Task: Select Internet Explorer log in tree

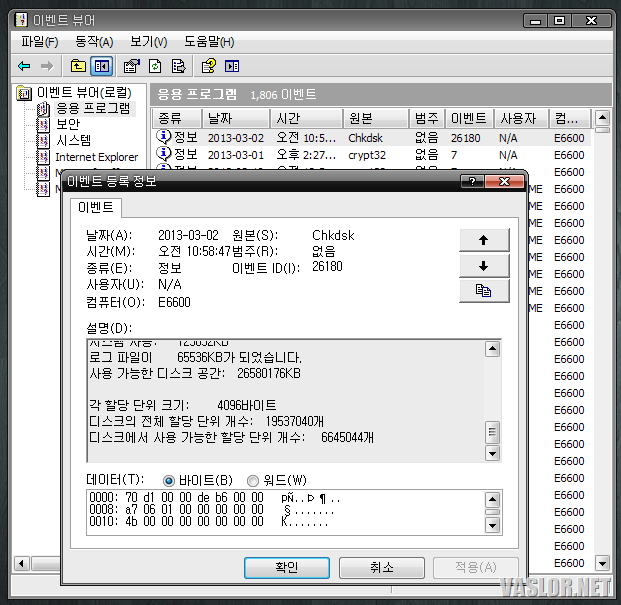Action: click(x=96, y=157)
